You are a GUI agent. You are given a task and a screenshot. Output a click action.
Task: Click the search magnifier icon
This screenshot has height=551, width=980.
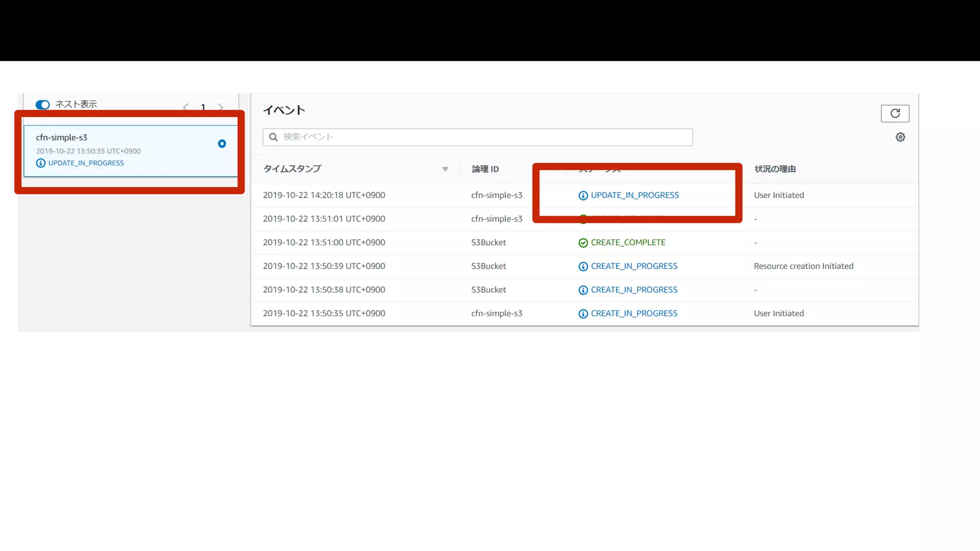273,137
